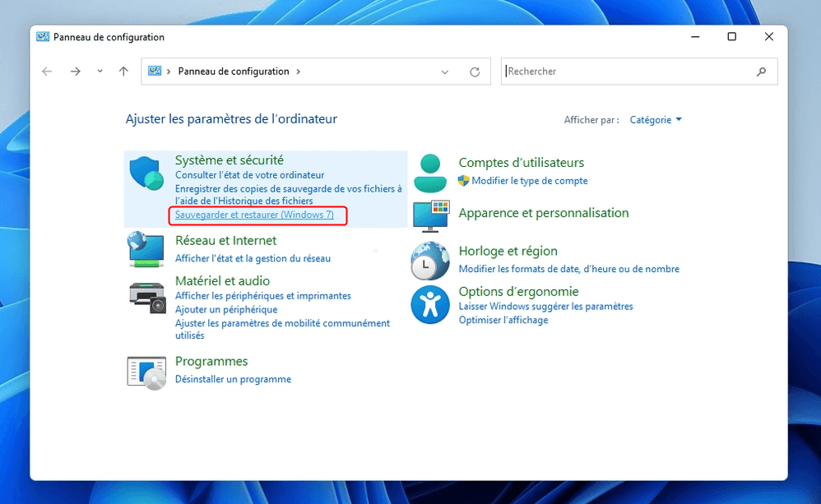Click Afficher les périphériques et imprimantes
The image size is (821, 504).
(x=263, y=296)
